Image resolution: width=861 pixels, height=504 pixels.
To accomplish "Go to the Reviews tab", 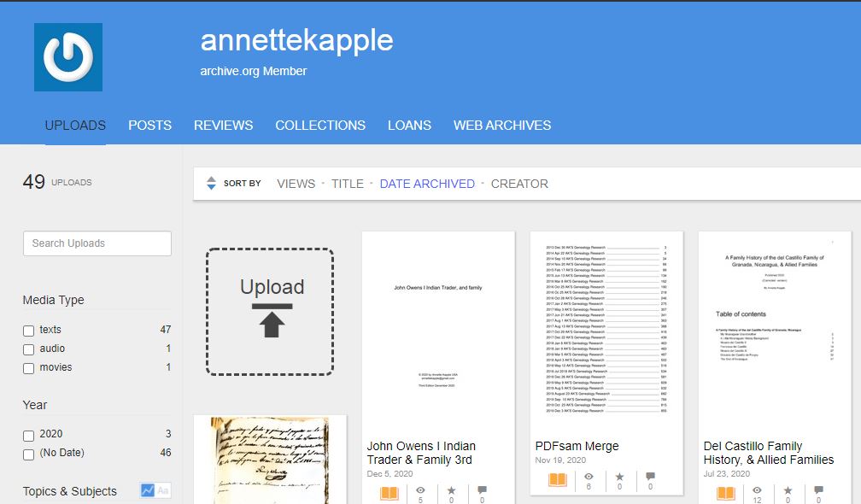I will pos(223,126).
